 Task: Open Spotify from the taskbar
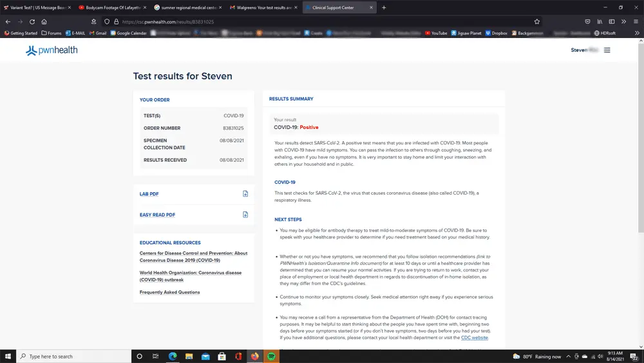click(271, 356)
